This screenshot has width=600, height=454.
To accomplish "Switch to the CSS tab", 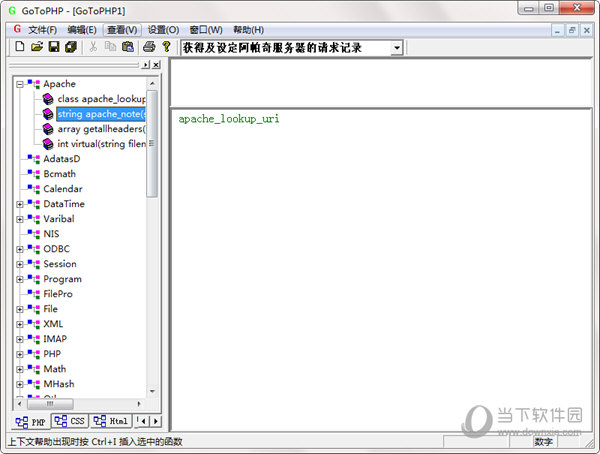I will [70, 421].
